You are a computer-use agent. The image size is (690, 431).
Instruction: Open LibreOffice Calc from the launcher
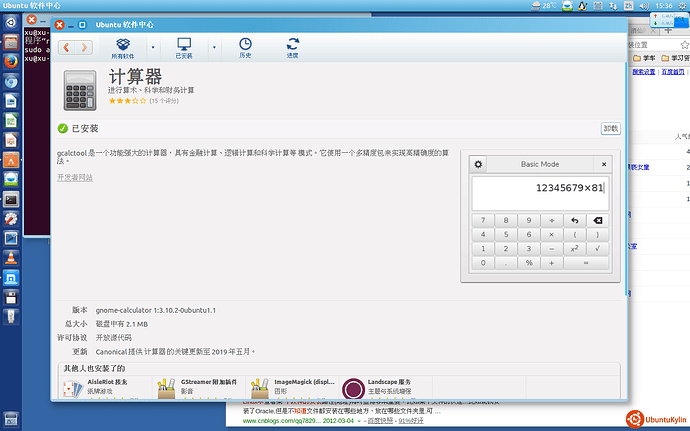click(x=11, y=121)
